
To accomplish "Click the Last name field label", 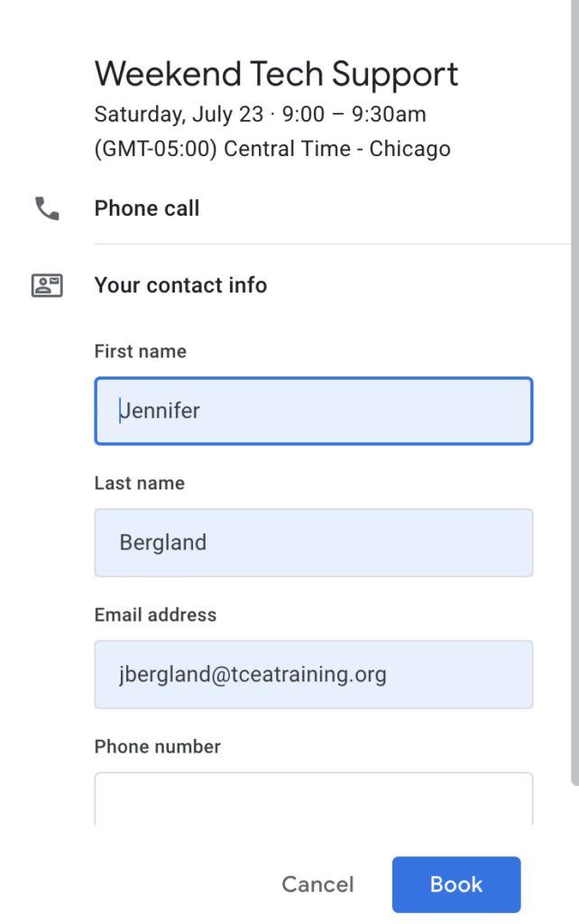I will 139,484.
